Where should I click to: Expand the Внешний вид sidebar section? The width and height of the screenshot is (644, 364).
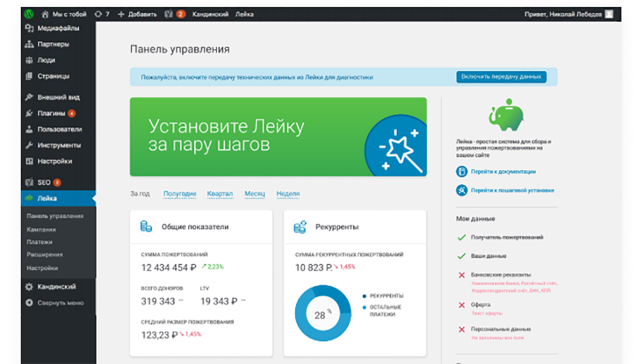point(58,98)
